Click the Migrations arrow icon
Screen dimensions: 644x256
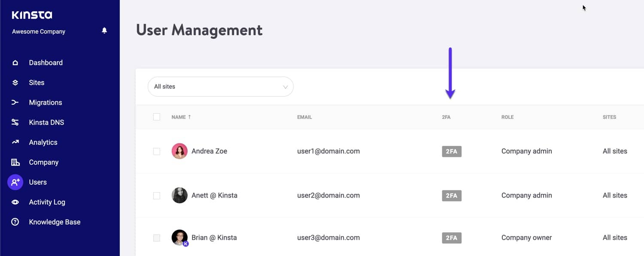(15, 102)
